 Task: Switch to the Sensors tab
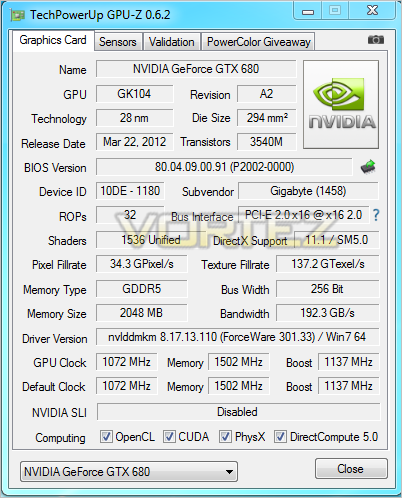tap(118, 42)
